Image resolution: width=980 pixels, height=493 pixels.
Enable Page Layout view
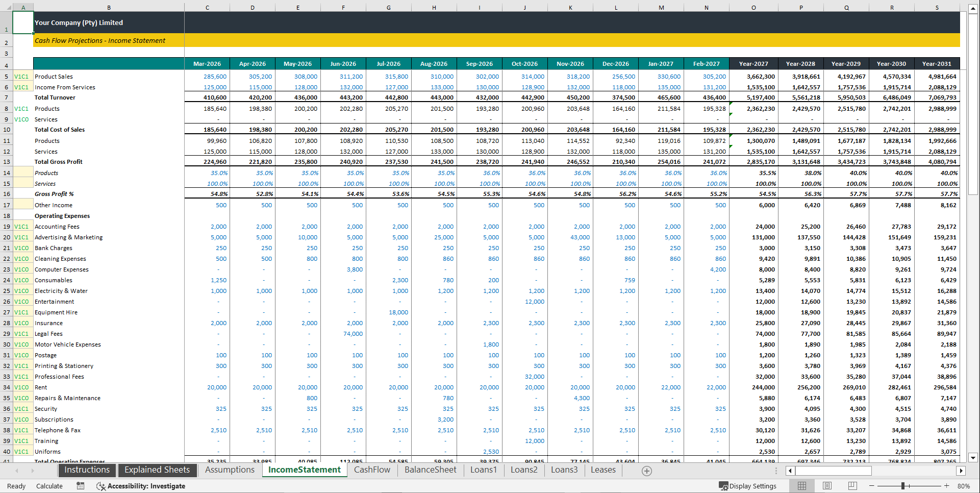tap(827, 486)
